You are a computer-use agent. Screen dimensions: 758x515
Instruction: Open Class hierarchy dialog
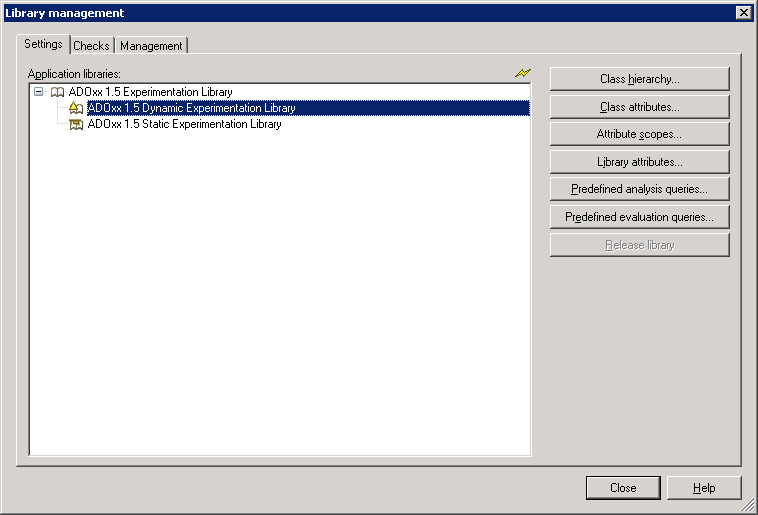coord(639,79)
